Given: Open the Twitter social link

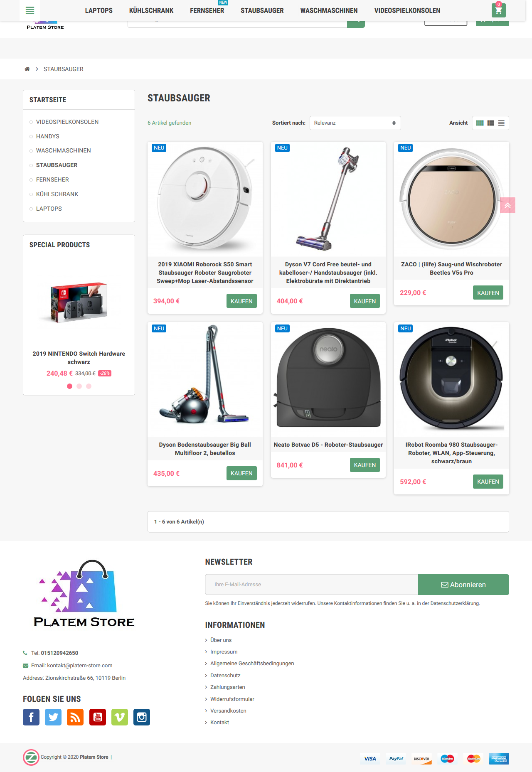Looking at the screenshot, I should (53, 717).
